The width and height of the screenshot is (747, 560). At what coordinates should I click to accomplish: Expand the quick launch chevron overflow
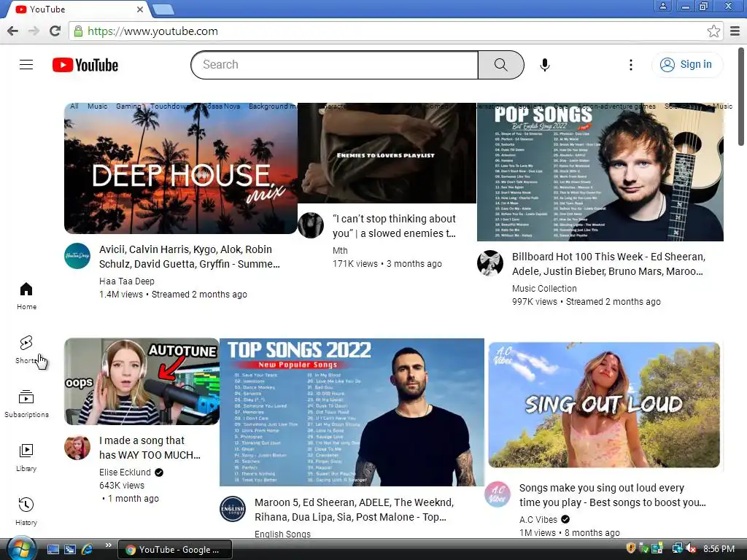pos(108,545)
